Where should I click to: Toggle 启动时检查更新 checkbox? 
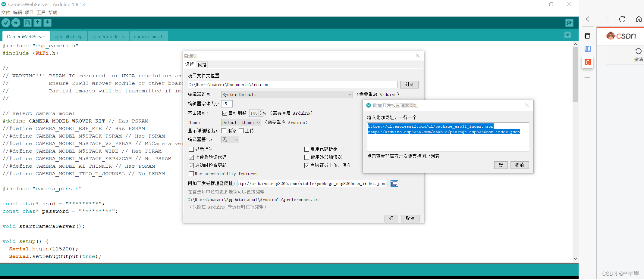click(191, 166)
